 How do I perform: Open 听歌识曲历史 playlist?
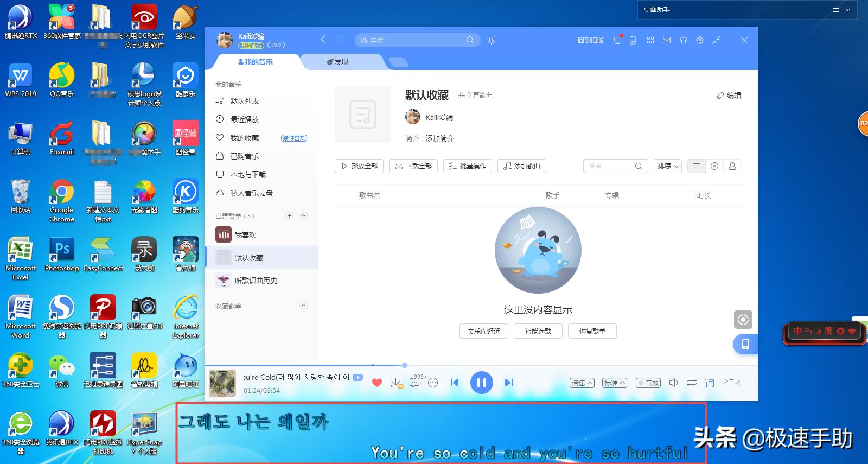click(x=261, y=281)
